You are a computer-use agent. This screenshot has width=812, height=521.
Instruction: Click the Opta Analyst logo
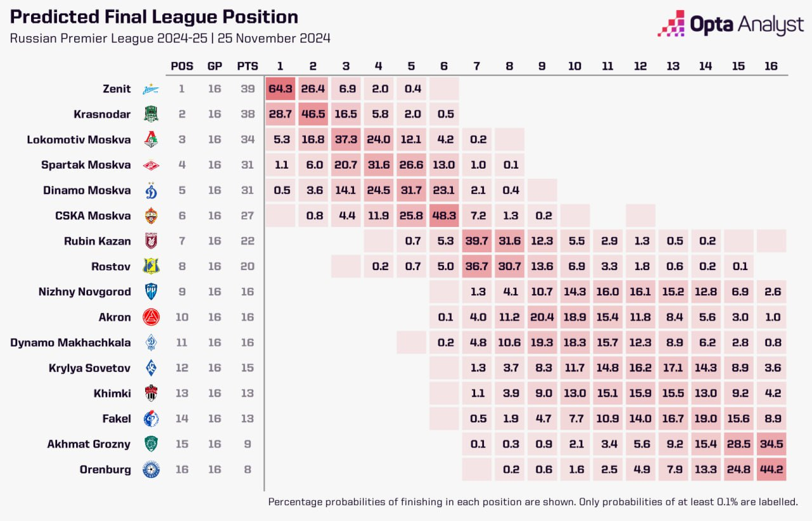[x=731, y=25]
